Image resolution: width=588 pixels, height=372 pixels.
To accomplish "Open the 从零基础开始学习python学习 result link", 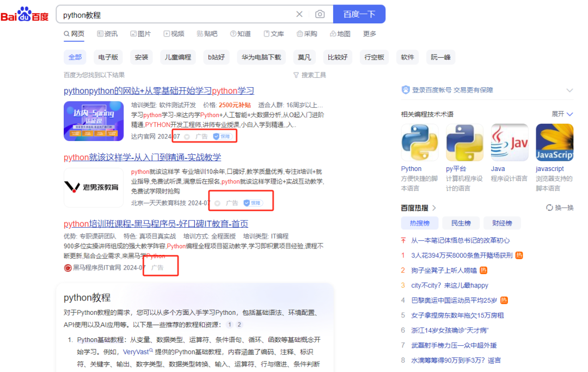I will pyautogui.click(x=159, y=91).
